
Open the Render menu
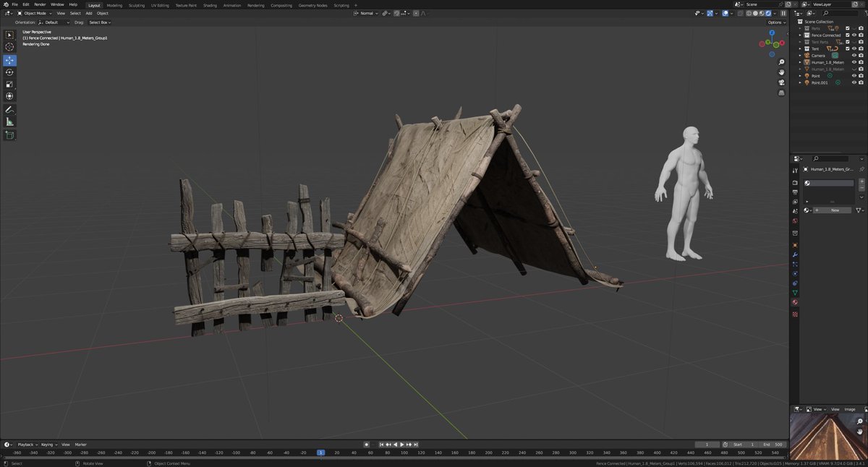click(x=40, y=4)
